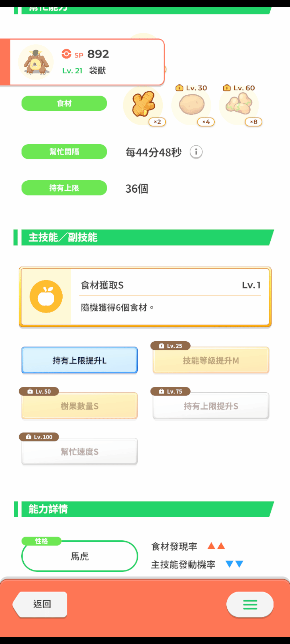Open the 食材獲取S main skill card
Viewport: 290px width, 644px height.
click(x=145, y=297)
